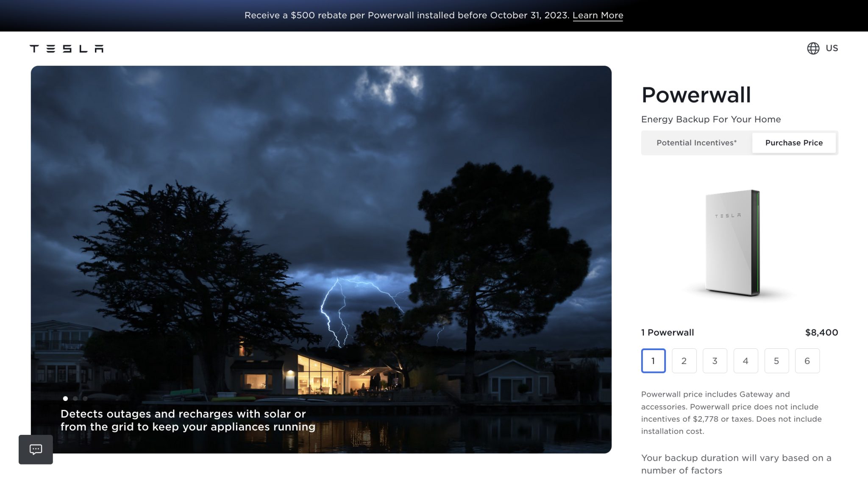This screenshot has width=868, height=484.
Task: Follow the Learn More rebate link
Action: (x=598, y=15)
